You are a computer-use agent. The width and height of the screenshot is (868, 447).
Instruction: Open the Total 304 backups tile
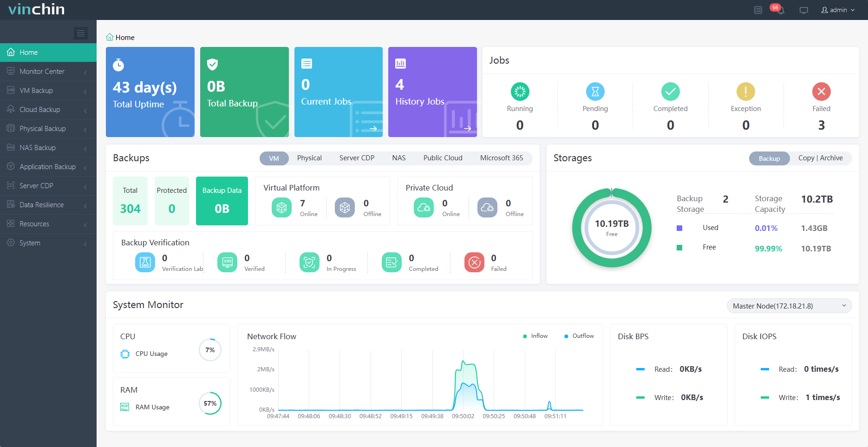pyautogui.click(x=130, y=201)
